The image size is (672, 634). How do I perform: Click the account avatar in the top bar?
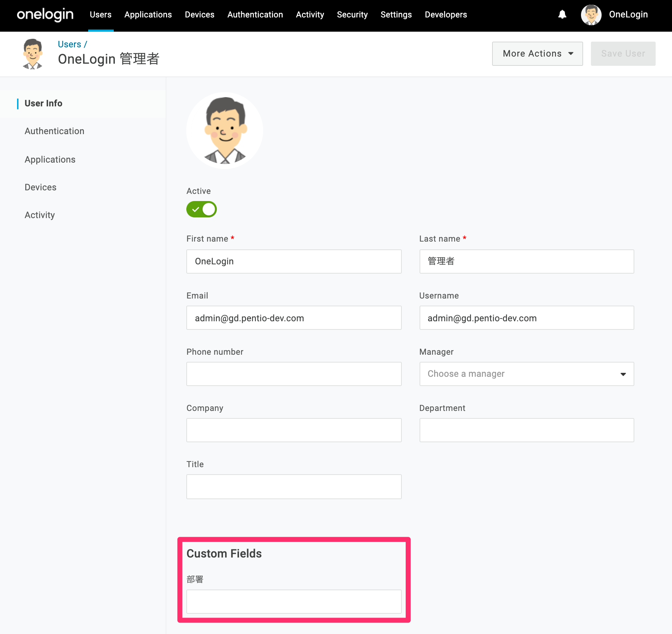tap(591, 15)
